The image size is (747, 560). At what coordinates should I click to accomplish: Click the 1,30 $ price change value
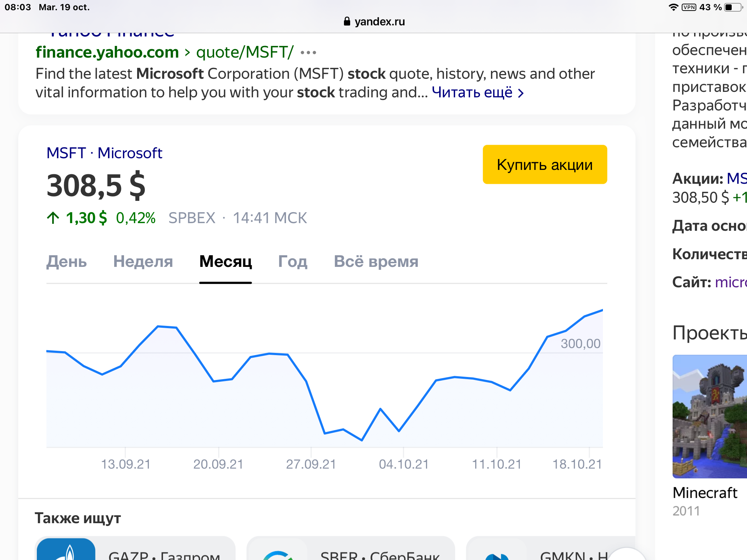[x=86, y=218]
